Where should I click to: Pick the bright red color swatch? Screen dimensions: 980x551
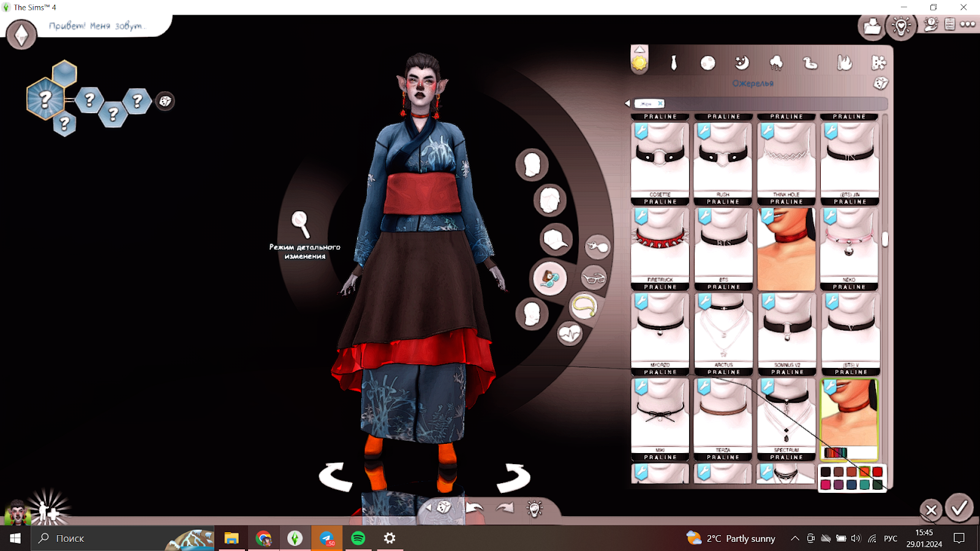click(x=877, y=471)
